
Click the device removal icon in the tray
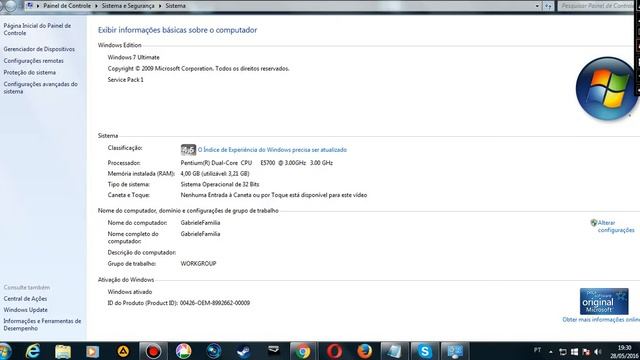pyautogui.click(x=562, y=352)
